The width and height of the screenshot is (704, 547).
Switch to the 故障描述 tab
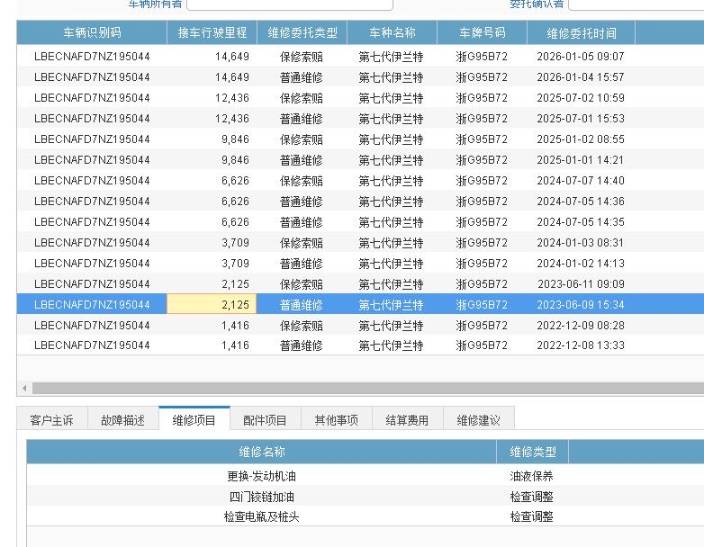(x=121, y=421)
